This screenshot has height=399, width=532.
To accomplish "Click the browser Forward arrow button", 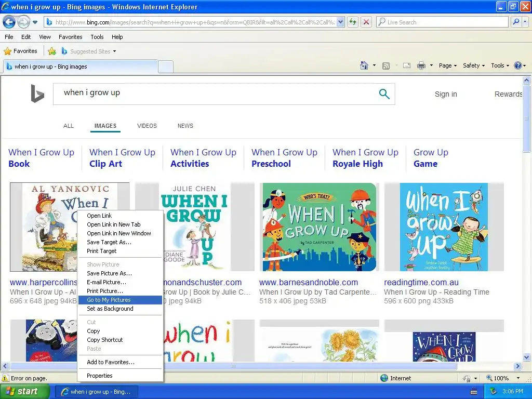I will coord(23,22).
